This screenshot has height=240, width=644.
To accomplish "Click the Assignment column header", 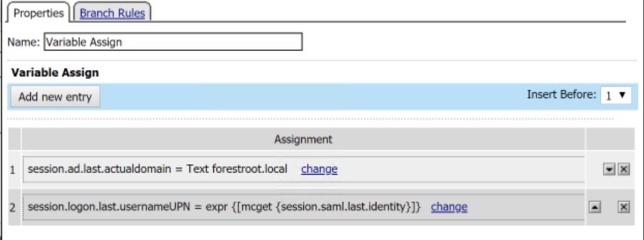I will tap(303, 139).
